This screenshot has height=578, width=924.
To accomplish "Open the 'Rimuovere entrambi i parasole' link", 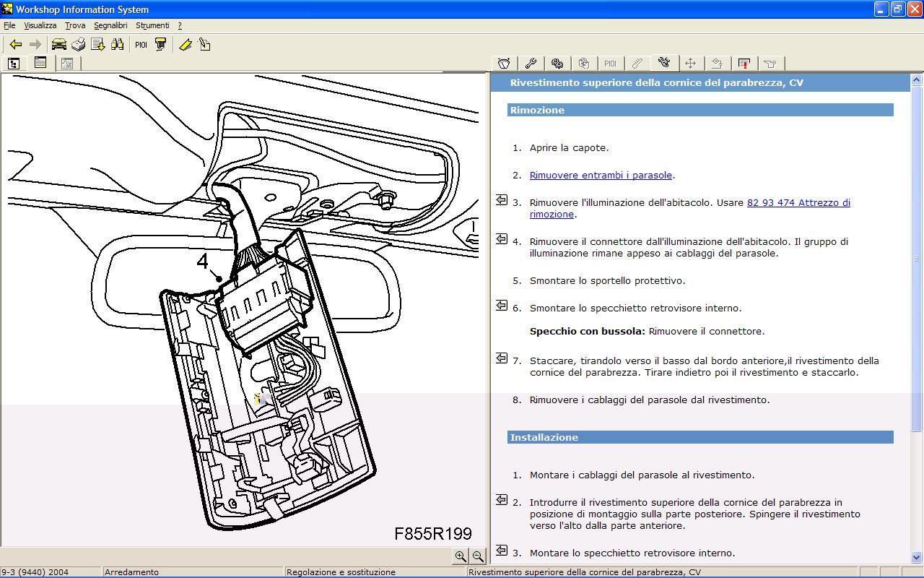I will pos(601,176).
